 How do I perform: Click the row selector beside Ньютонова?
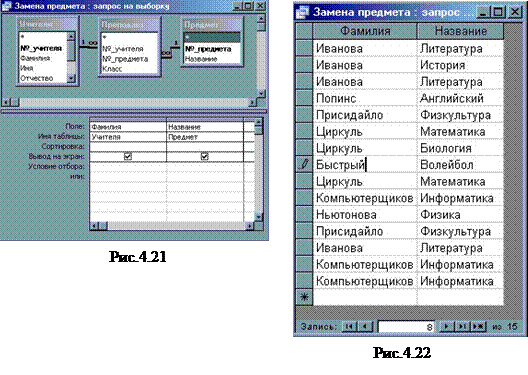(304, 214)
